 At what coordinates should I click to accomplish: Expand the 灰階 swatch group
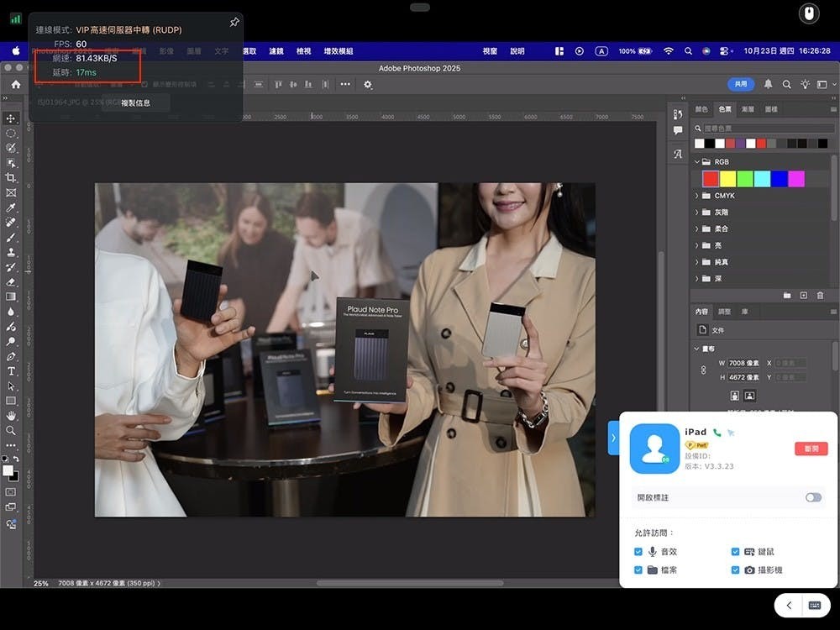(x=696, y=213)
